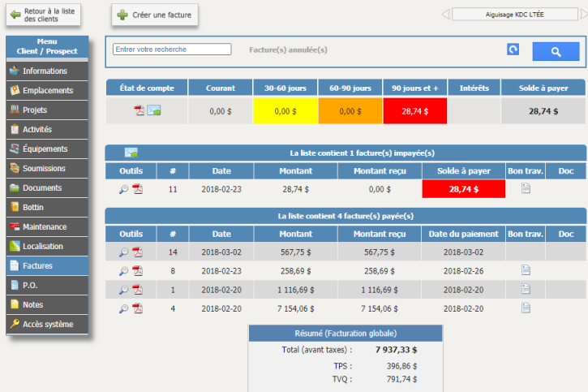Click the Courant amount 0,00 $
The image size is (588, 392).
pos(221,111)
